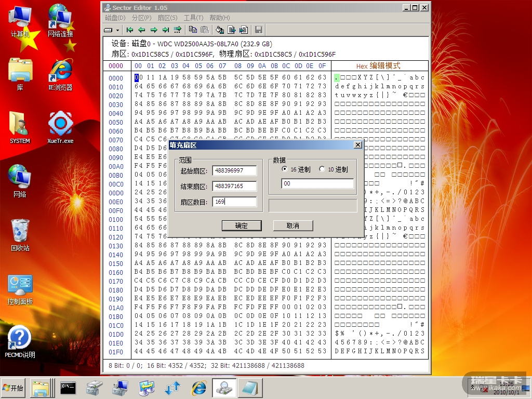Click the fill sectors paint bucket icon
532x399 pixels.
pyautogui.click(x=220, y=30)
